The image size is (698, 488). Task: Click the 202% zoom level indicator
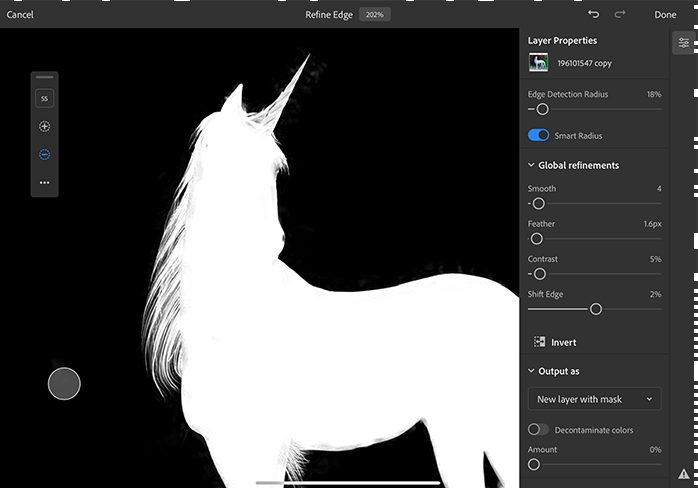click(x=375, y=15)
